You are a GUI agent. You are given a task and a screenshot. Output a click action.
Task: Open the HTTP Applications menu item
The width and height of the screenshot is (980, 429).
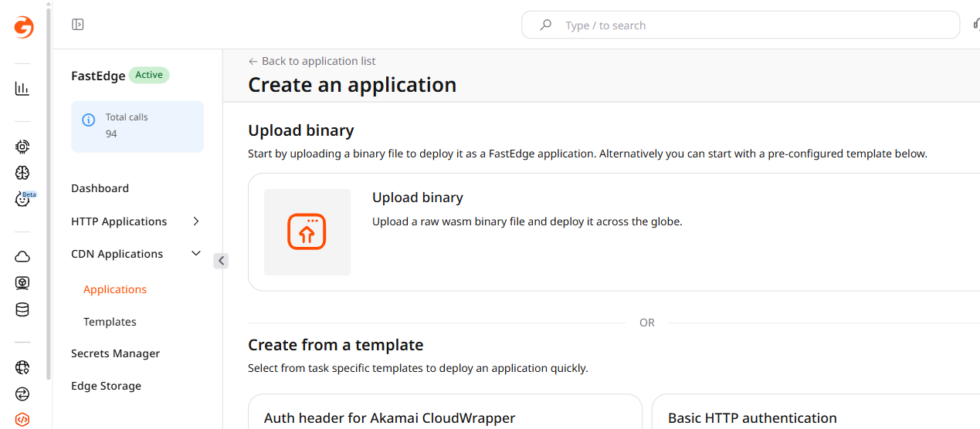pyautogui.click(x=119, y=221)
